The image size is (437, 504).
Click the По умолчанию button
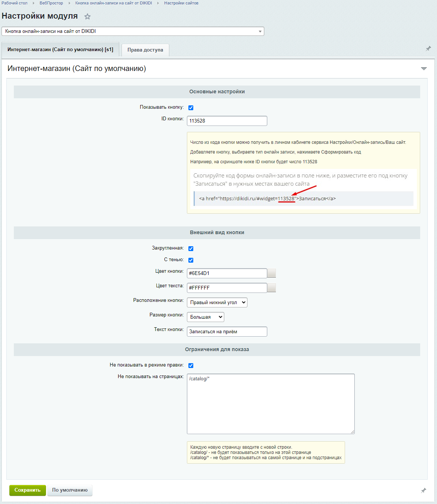(70, 490)
